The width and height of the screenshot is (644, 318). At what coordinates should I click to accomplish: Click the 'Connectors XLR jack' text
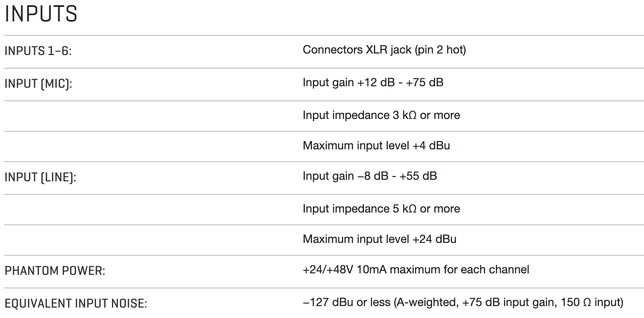(357, 50)
